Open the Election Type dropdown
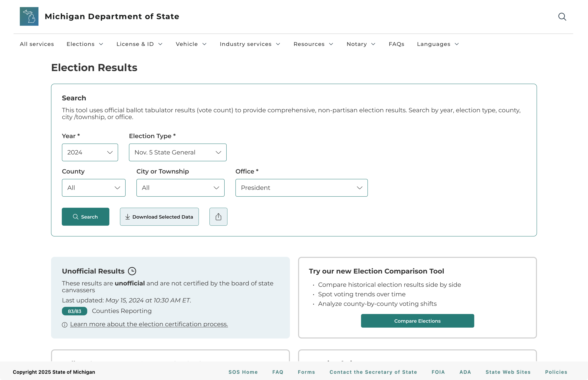 (x=177, y=152)
